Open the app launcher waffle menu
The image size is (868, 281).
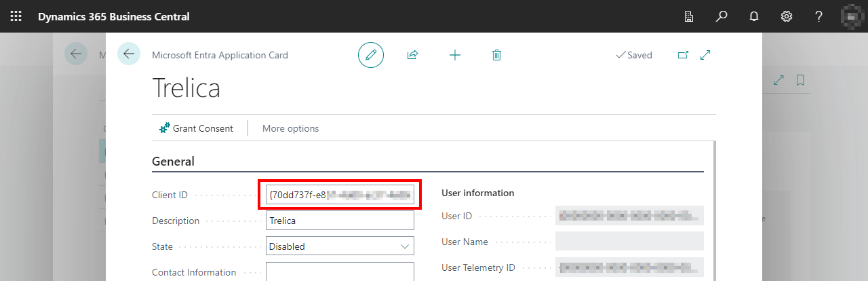(16, 16)
